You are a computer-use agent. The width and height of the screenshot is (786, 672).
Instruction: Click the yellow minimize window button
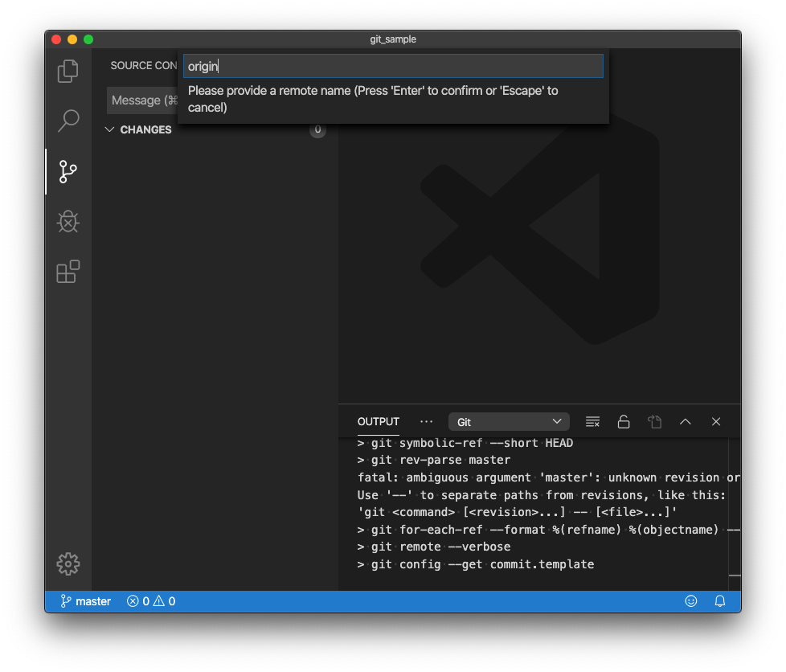click(72, 39)
